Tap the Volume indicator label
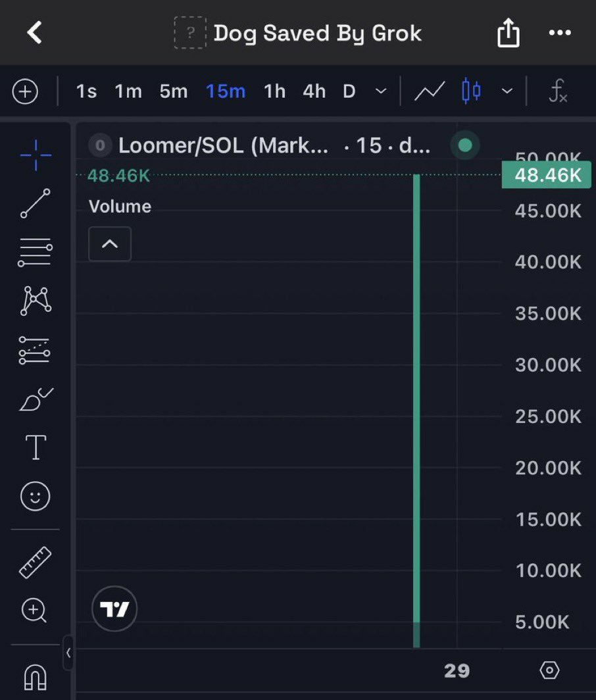The image size is (596, 700). pyautogui.click(x=120, y=207)
